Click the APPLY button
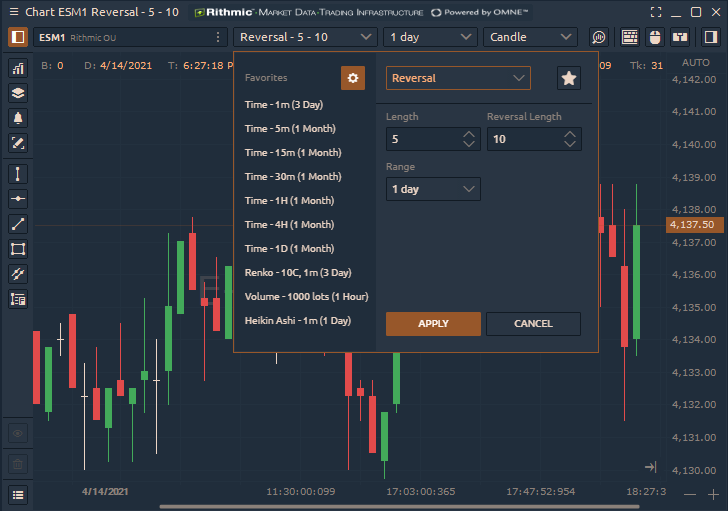Image resolution: width=728 pixels, height=511 pixels. (x=433, y=323)
